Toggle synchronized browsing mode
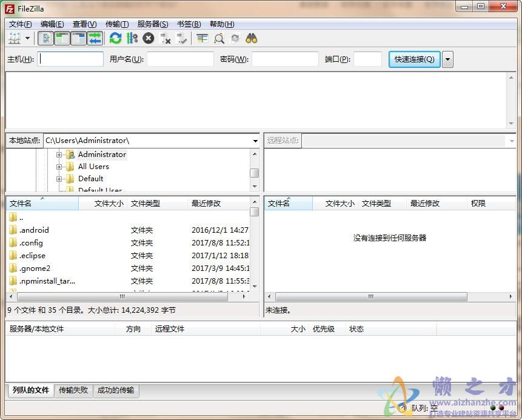 coord(236,38)
